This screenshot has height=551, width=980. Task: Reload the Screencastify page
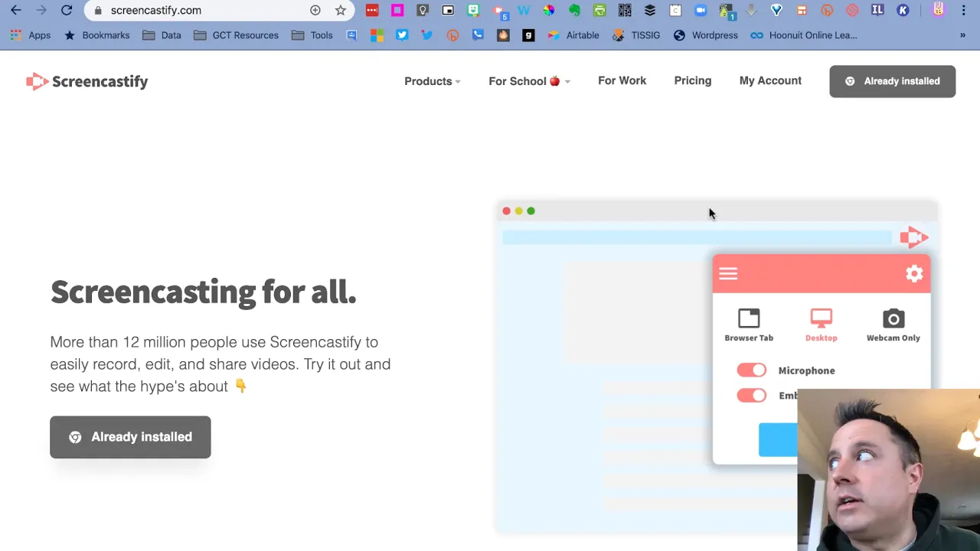point(67,10)
